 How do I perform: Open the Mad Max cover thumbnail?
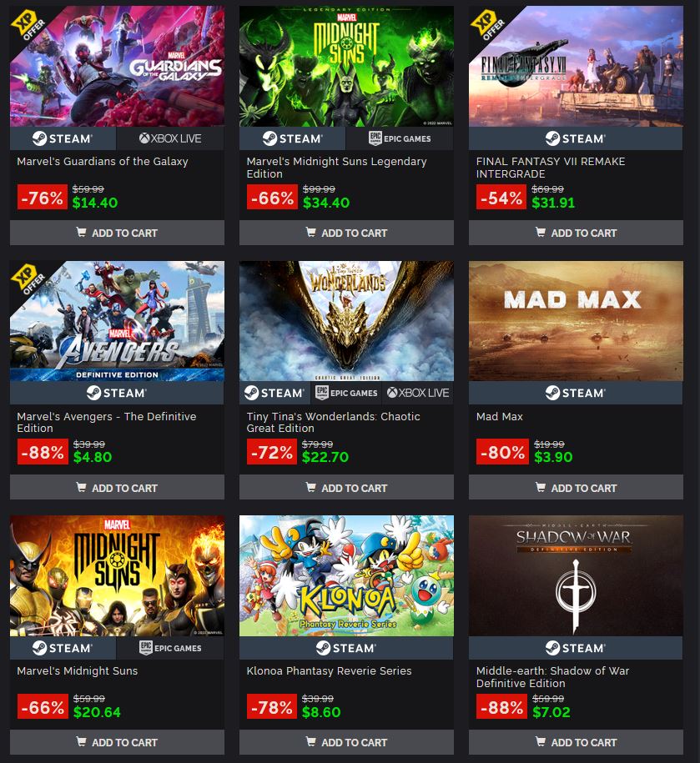pyautogui.click(x=576, y=321)
